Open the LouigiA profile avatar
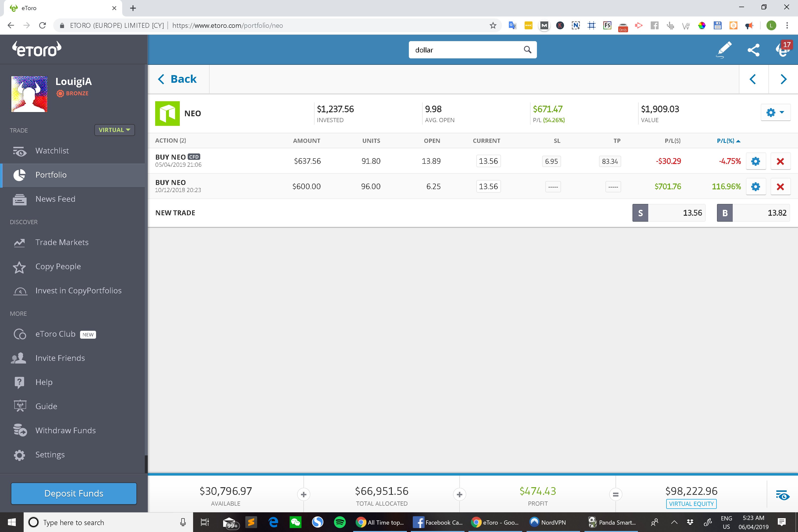This screenshot has height=532, width=798. pyautogui.click(x=30, y=94)
